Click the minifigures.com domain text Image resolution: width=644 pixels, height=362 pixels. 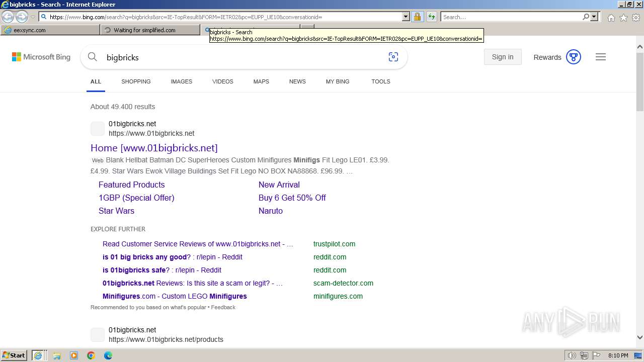tap(338, 296)
